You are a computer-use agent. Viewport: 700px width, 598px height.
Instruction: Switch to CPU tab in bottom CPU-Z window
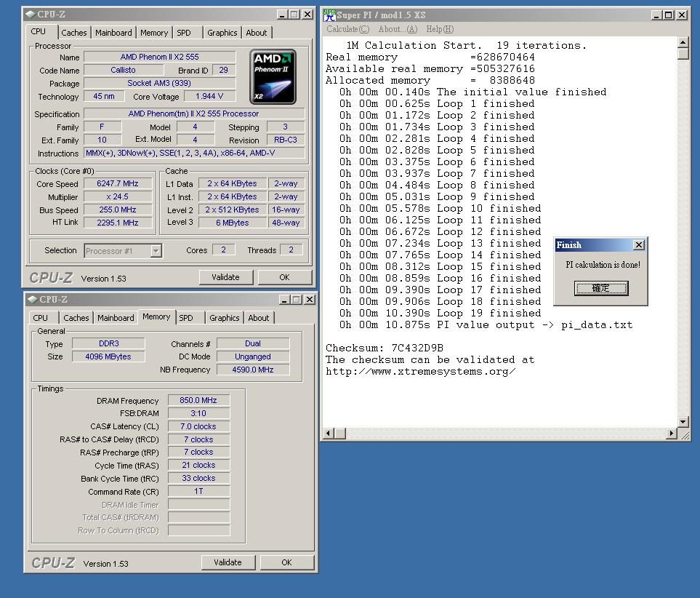40,318
